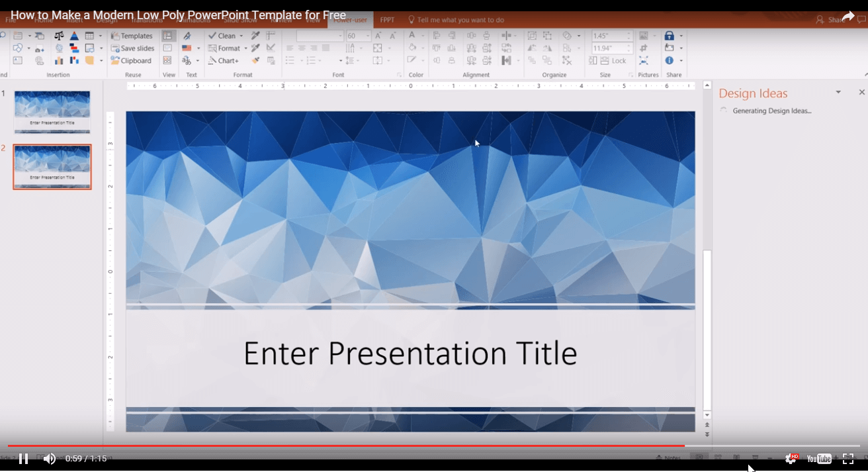Toggle slide sorter view in View group

(168, 60)
